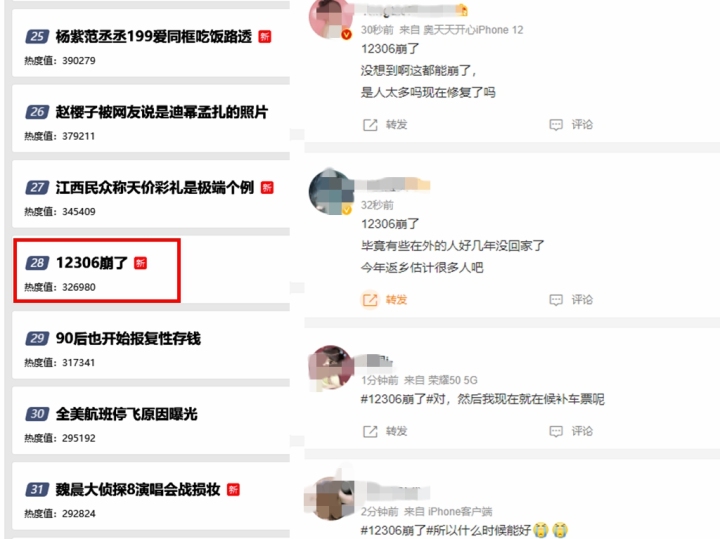The image size is (720, 539).
Task: Open hot topic 全美航班停飞原因曝光
Action: click(126, 414)
